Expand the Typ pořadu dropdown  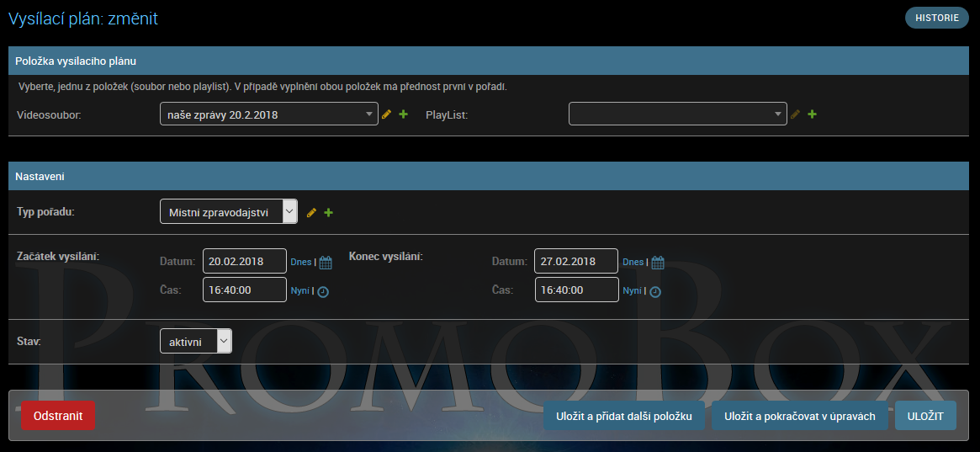point(228,212)
